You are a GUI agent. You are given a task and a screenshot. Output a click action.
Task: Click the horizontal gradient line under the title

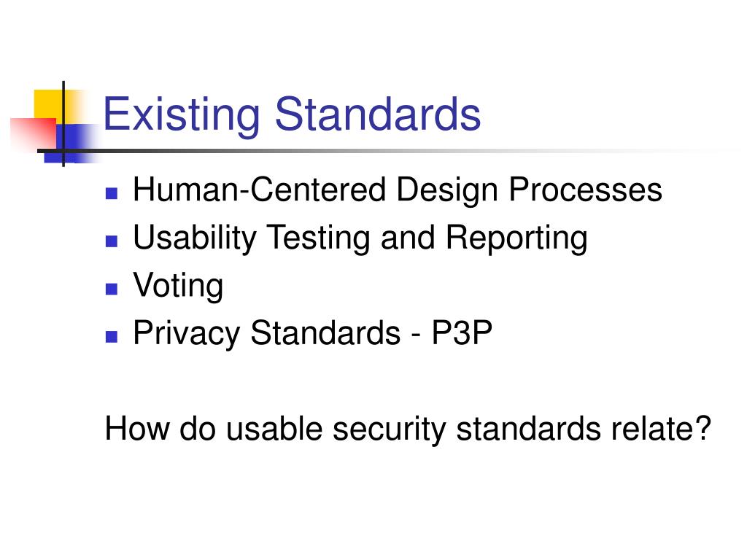point(381,151)
